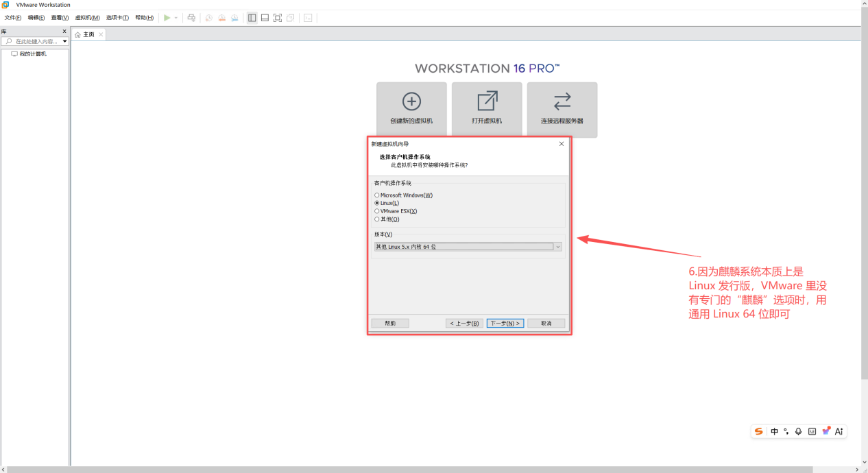The height and width of the screenshot is (473, 868).
Task: Click the Ai assistant icon in IME bar
Action: [839, 431]
